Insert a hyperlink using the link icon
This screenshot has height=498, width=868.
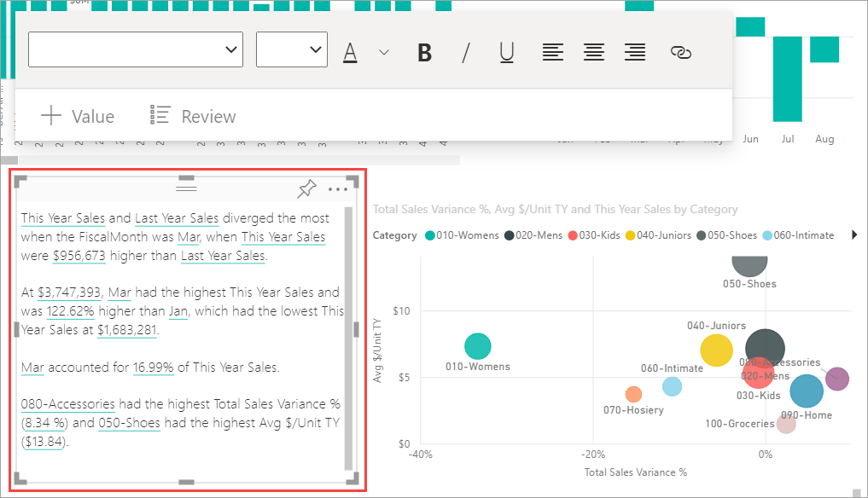(681, 52)
